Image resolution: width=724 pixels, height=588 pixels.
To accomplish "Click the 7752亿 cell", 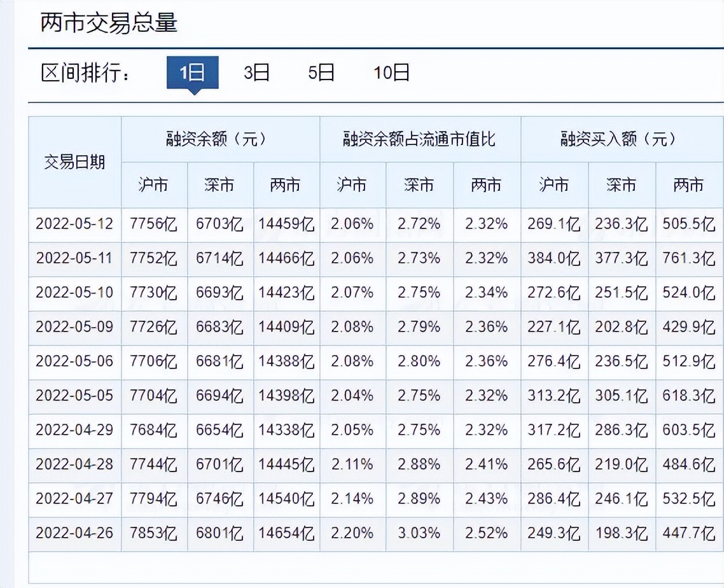I will pyautogui.click(x=154, y=258).
